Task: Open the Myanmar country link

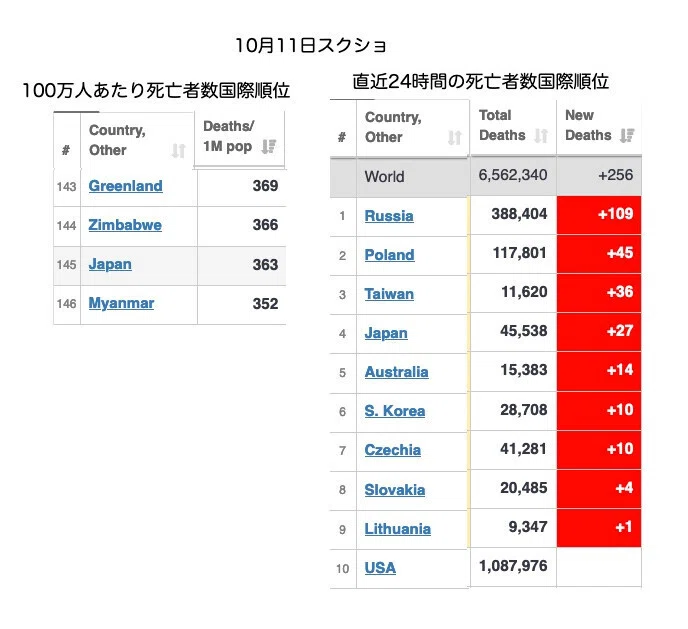Action: pos(122,303)
